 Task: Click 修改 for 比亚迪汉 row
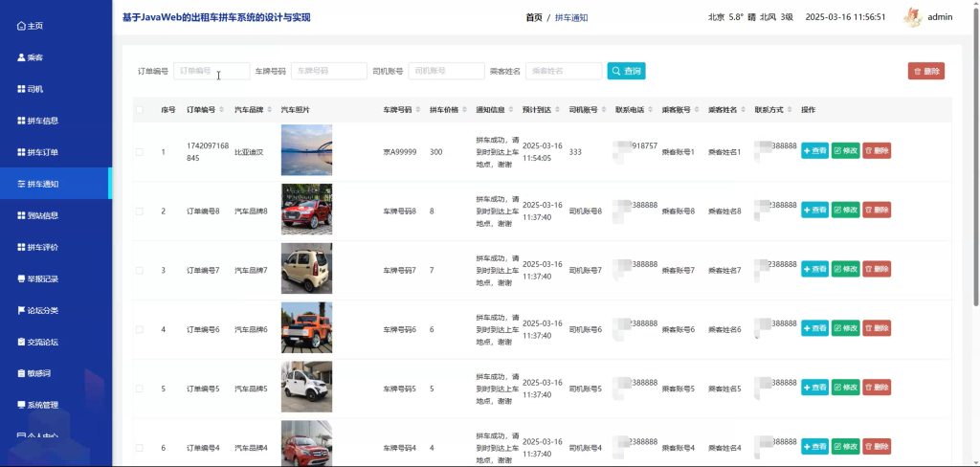pyautogui.click(x=846, y=150)
